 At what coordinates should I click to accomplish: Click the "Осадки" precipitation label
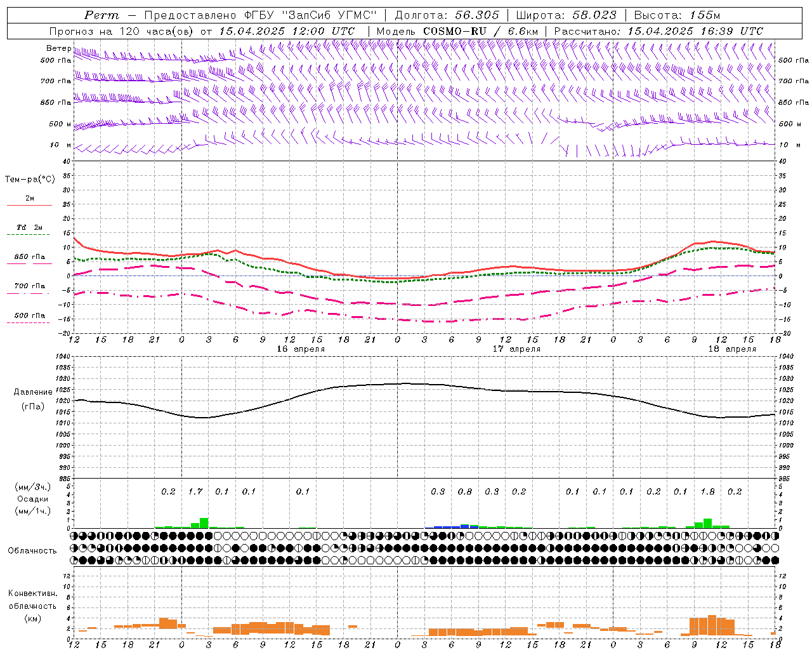(x=33, y=499)
